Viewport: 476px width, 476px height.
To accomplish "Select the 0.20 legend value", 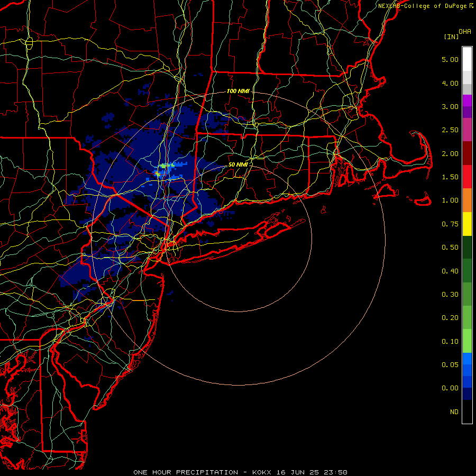I will pos(450,318).
